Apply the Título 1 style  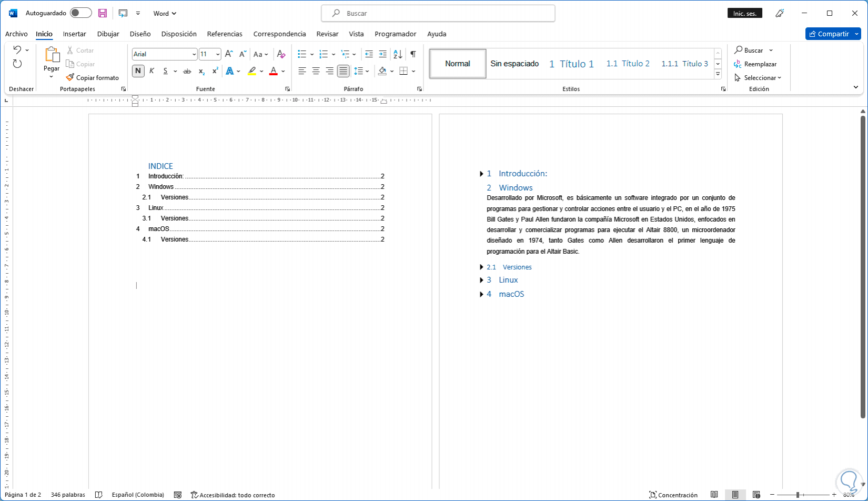point(571,64)
